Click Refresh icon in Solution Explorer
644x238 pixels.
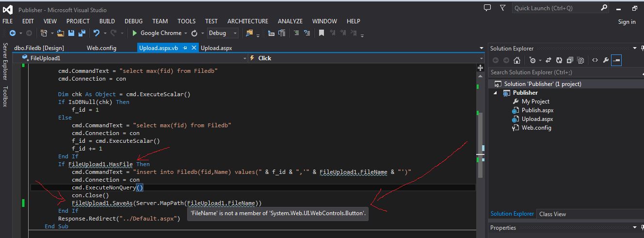(x=559, y=60)
